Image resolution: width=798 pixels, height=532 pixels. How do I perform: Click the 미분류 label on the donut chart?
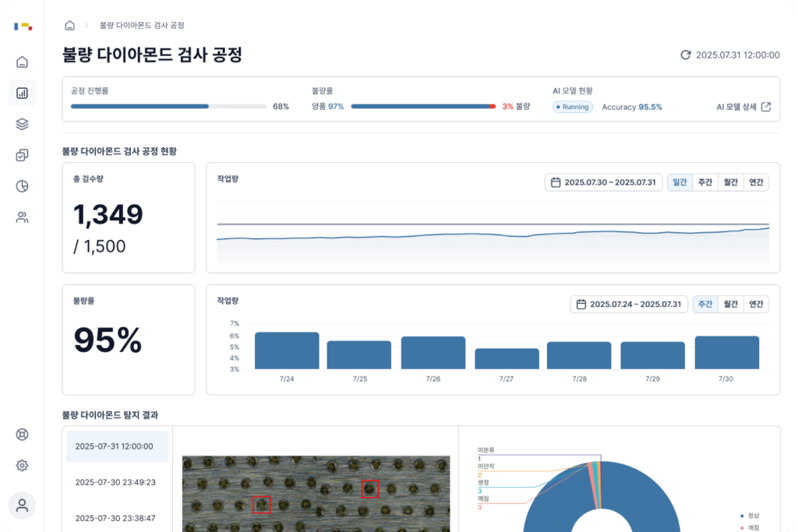486,450
